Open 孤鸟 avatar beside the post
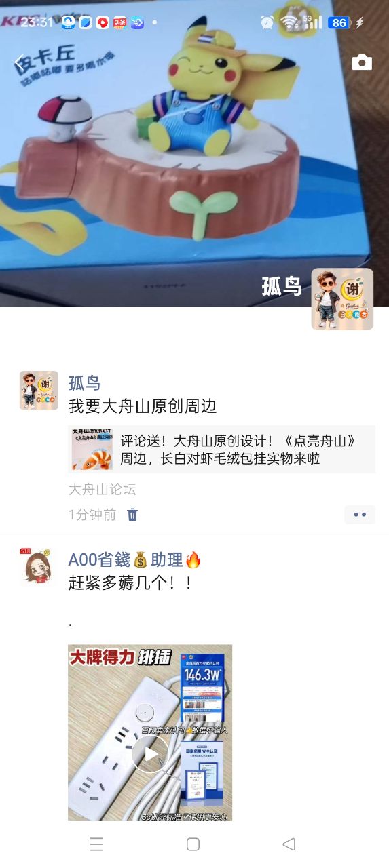389x868 pixels. 39,391
